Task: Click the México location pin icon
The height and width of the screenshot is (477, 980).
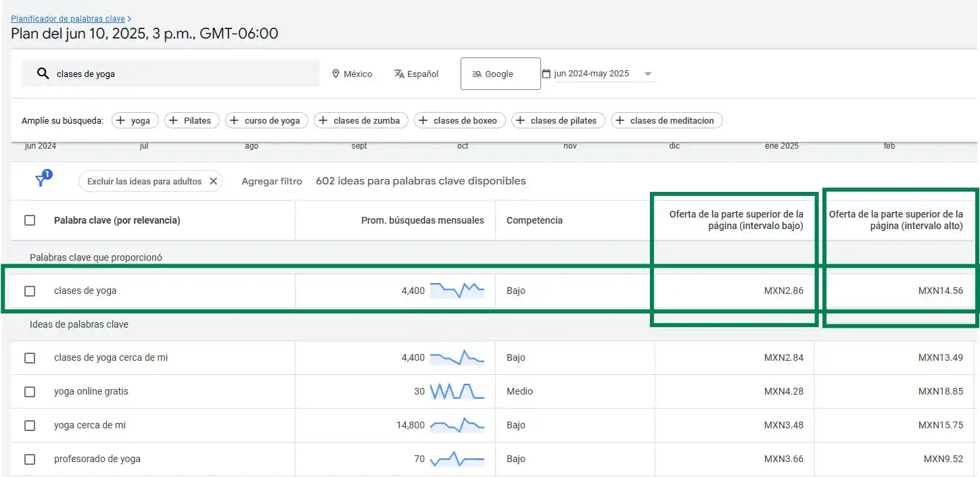Action: (x=335, y=74)
